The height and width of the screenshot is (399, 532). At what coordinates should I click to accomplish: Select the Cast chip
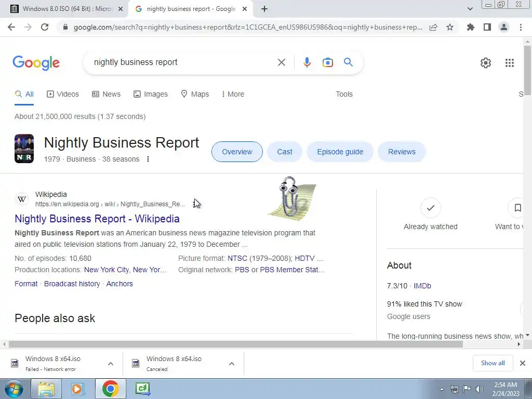click(284, 152)
